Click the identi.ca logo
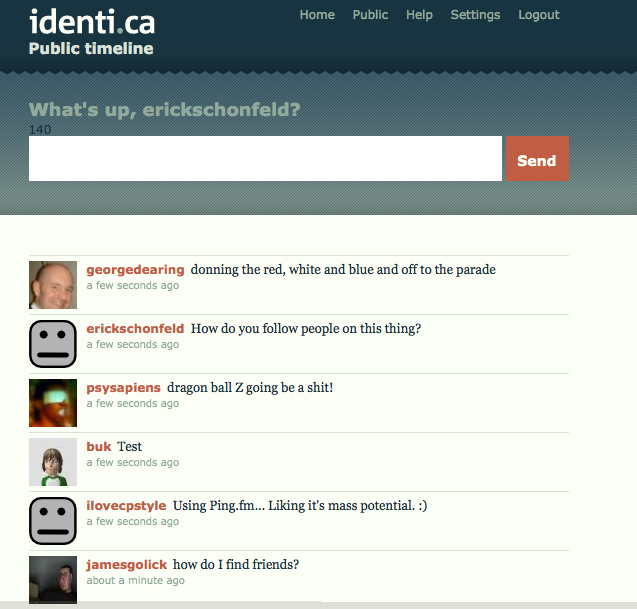 (x=92, y=20)
